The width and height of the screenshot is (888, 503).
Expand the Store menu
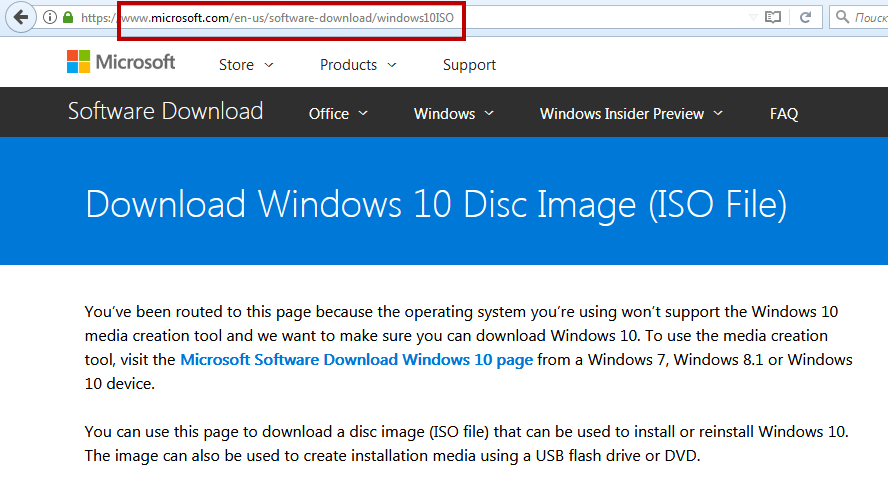click(246, 65)
